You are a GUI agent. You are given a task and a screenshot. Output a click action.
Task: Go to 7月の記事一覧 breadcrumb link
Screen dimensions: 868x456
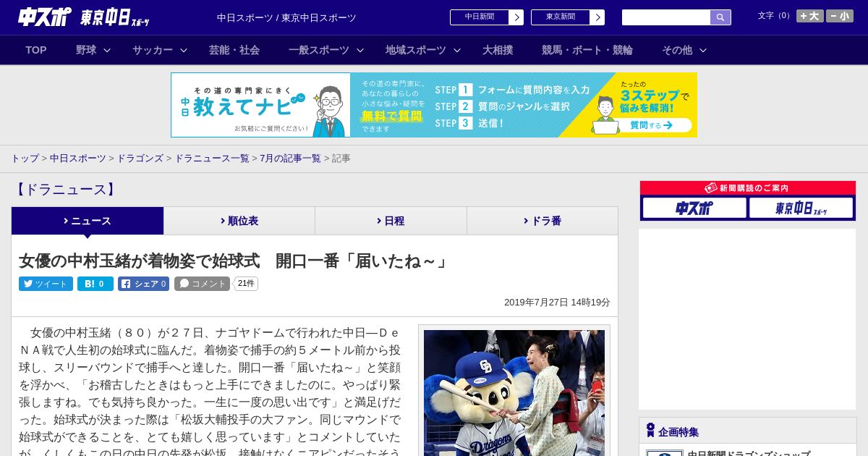pos(290,158)
